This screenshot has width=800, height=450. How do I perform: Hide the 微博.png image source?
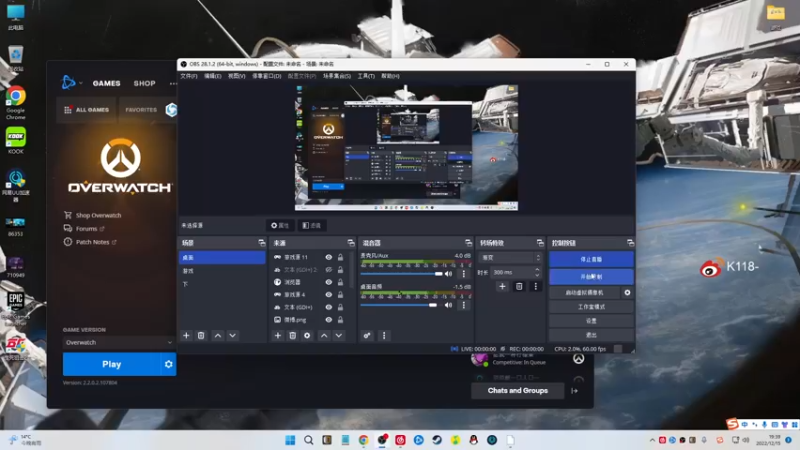329,320
